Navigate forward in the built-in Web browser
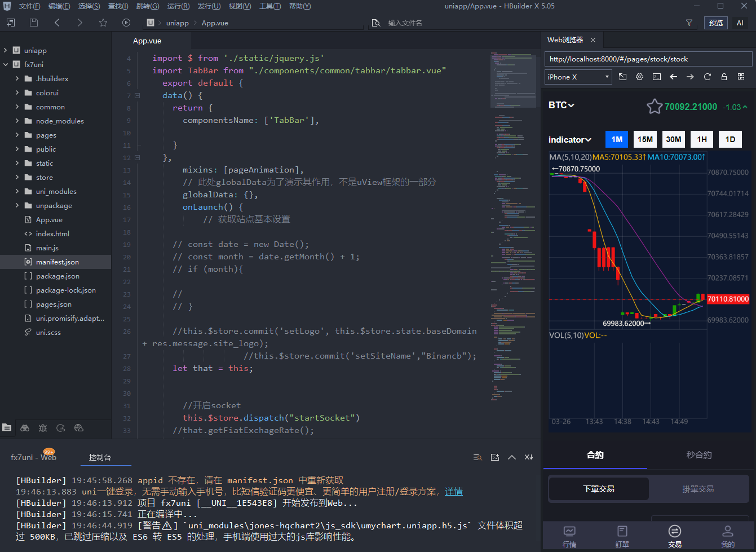Viewport: 756px width, 552px height. 690,77
